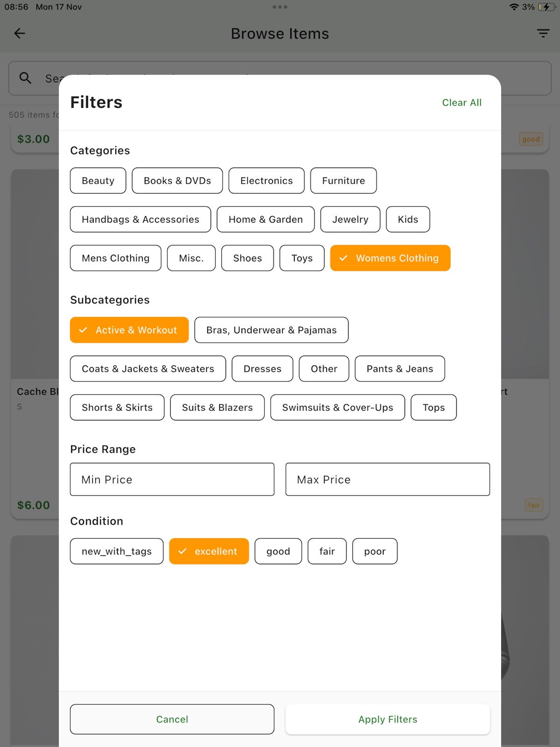Deselect Active & Workout subcategory
Screen dimensions: 560x747
[x=129, y=330]
